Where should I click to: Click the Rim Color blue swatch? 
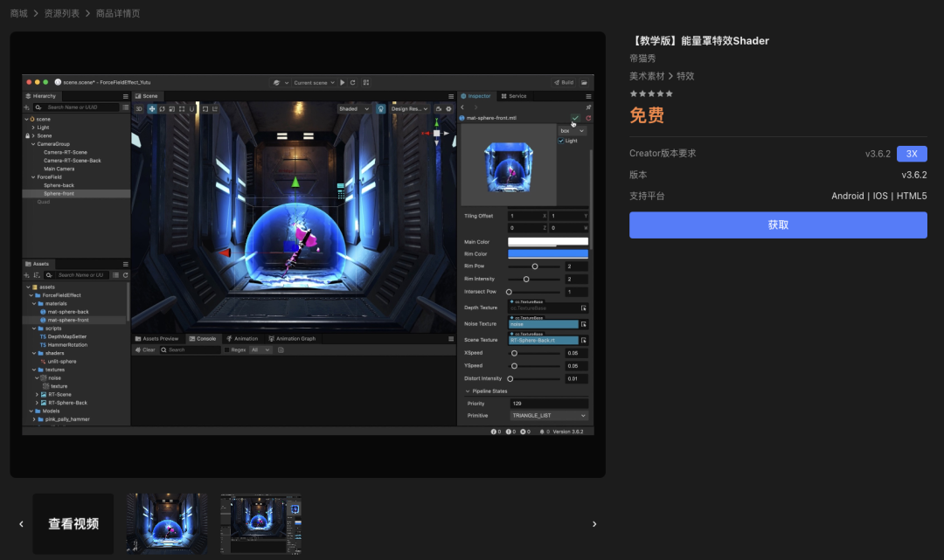[x=548, y=254]
